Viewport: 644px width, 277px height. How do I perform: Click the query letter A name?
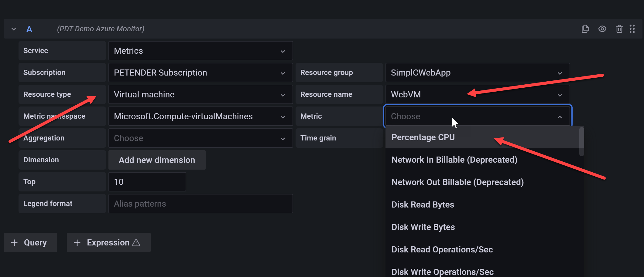click(x=29, y=29)
